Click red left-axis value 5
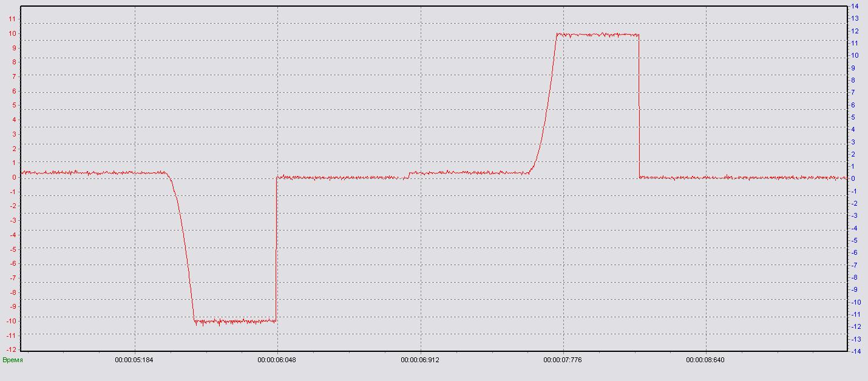Viewport: 868px width, 381px height. pos(13,105)
